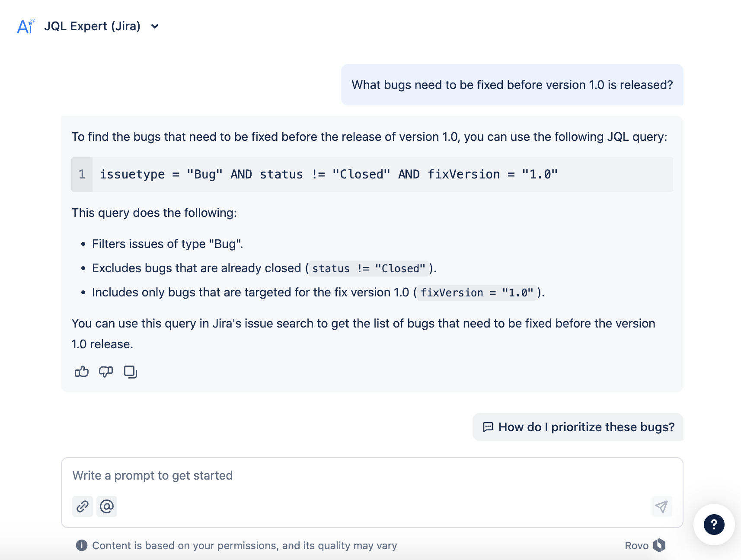Screen dimensions: 741x560
Task: Copy the response using the copy icon
Action: [x=130, y=372]
